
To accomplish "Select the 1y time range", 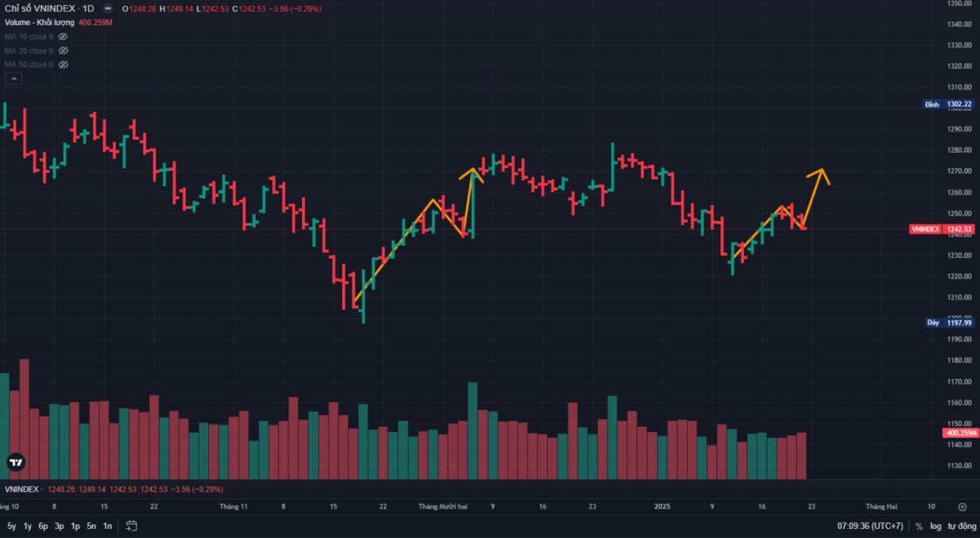I will pos(28,527).
